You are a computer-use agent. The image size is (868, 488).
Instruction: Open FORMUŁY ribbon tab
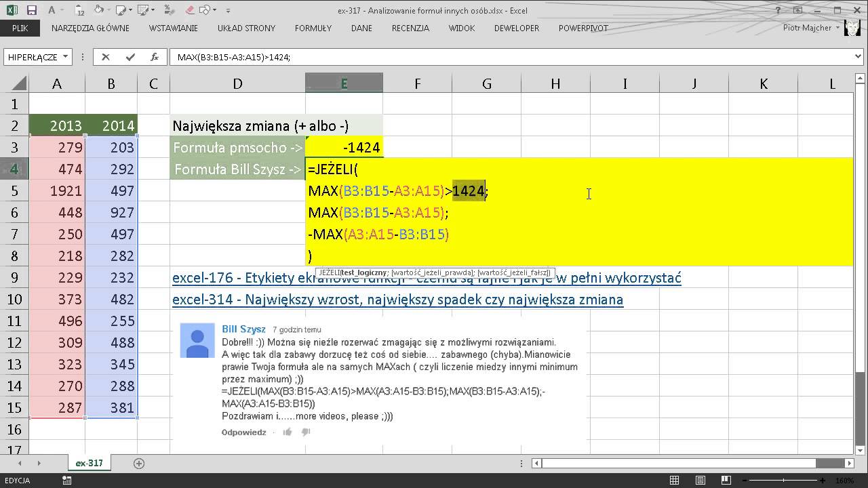pyautogui.click(x=313, y=28)
